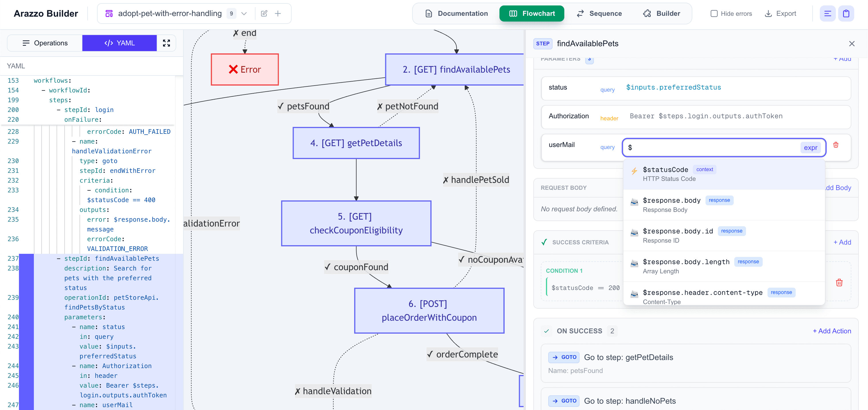Click the findAvailablePets node in the flowchart

pyautogui.click(x=456, y=69)
